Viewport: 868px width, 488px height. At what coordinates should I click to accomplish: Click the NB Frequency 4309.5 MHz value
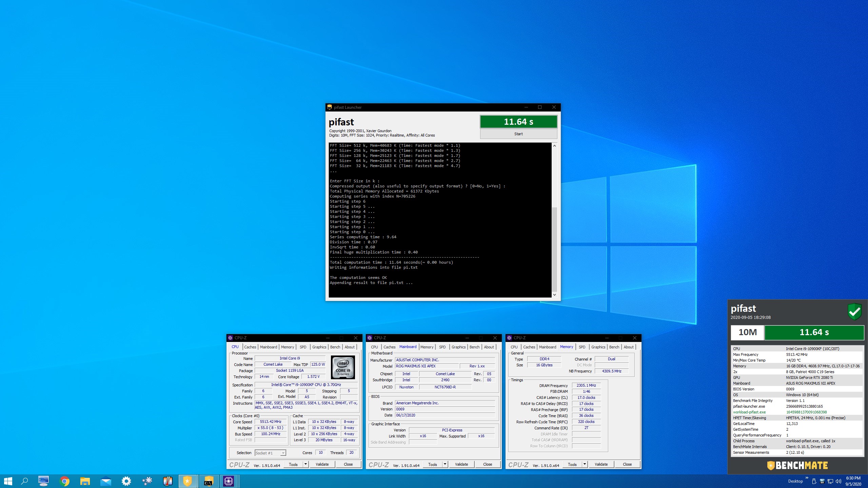(611, 371)
